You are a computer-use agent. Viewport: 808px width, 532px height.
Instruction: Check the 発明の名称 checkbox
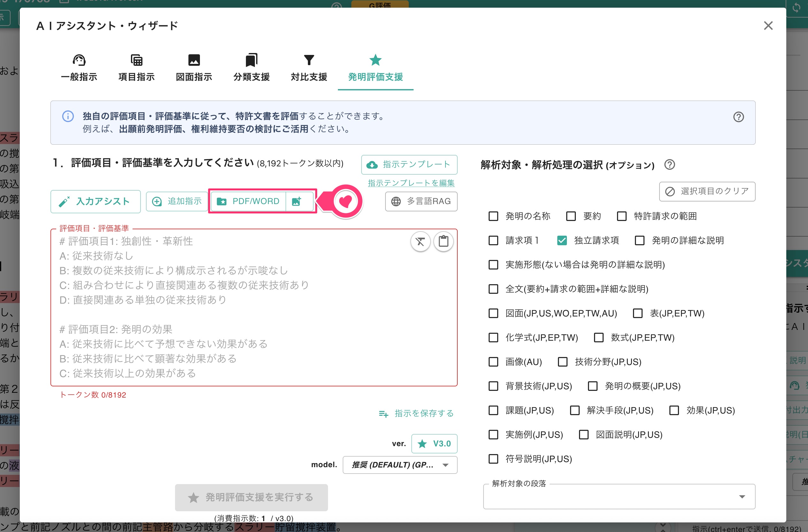click(493, 216)
